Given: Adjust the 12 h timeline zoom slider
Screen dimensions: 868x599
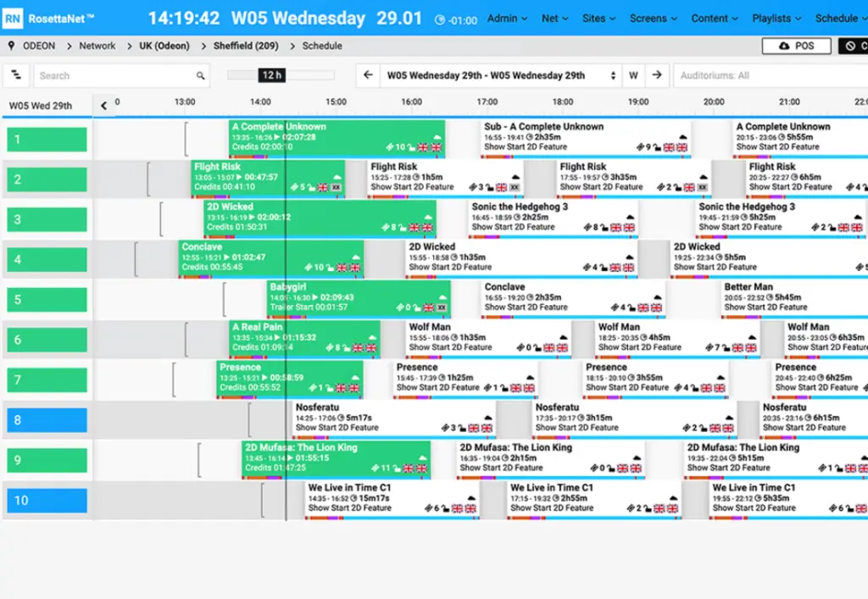Looking at the screenshot, I should tap(272, 75).
